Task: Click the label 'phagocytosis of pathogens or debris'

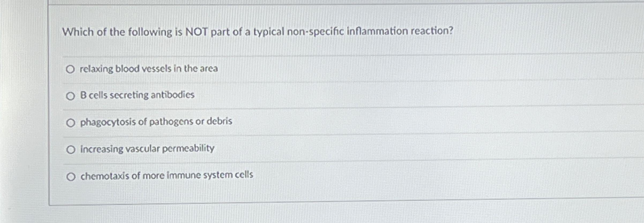Action: pyautogui.click(x=156, y=122)
